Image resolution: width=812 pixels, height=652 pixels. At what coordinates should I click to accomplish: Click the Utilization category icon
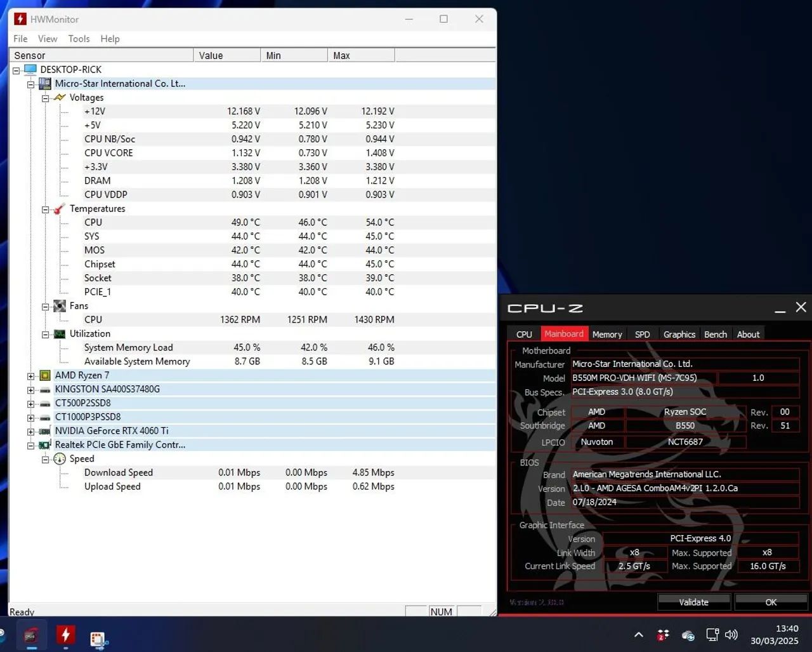pyautogui.click(x=60, y=333)
